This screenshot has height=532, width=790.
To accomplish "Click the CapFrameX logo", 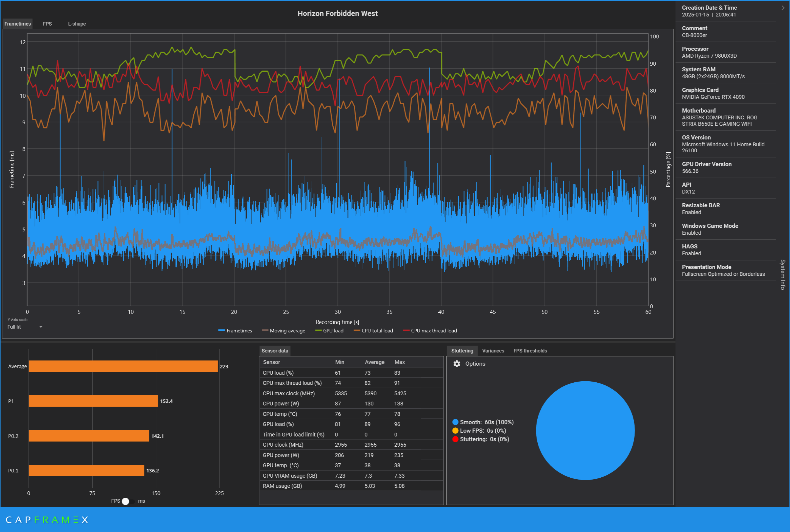I will [47, 520].
